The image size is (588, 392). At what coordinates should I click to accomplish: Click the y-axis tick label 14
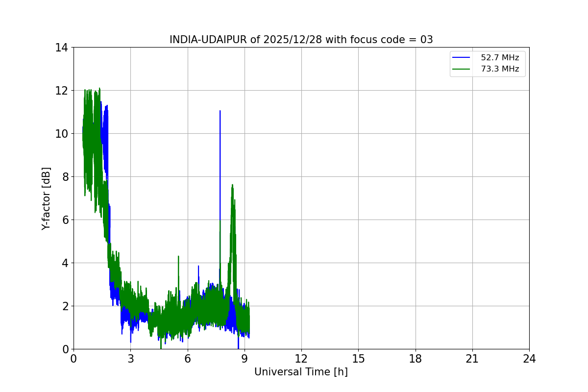(x=61, y=48)
